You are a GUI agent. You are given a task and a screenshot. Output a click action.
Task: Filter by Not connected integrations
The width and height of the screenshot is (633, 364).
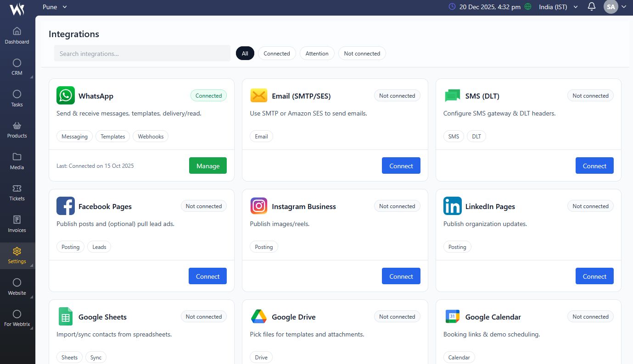pos(362,54)
